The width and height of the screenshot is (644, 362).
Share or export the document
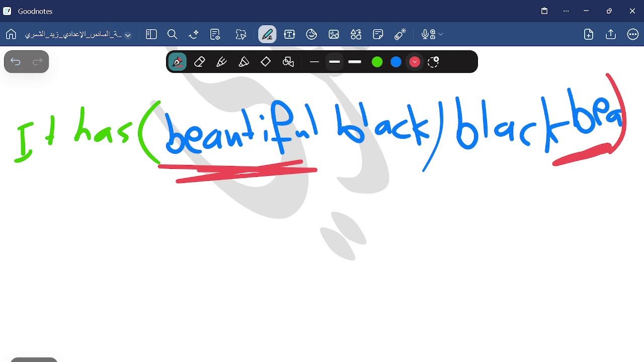click(x=611, y=34)
